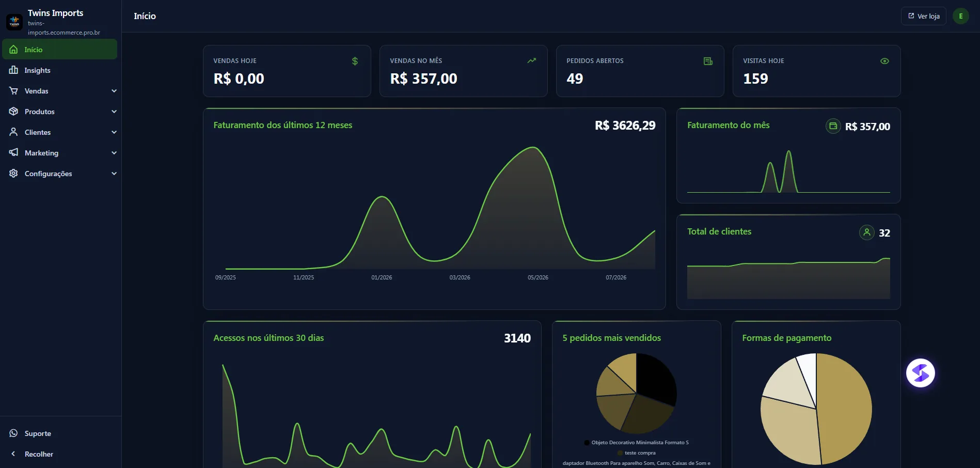Click the Ver loja button
Image resolution: width=980 pixels, height=468 pixels.
click(924, 16)
